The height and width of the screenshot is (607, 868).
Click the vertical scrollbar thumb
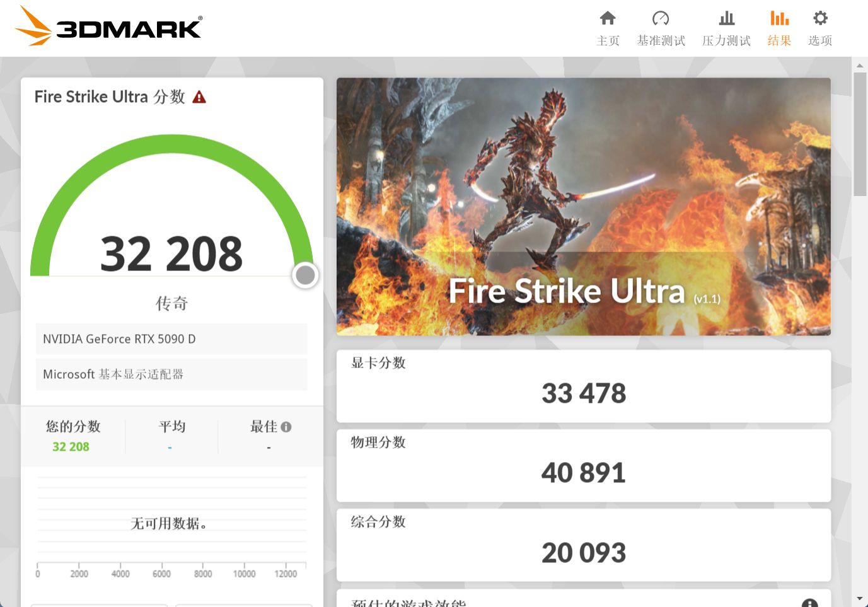coord(860,134)
